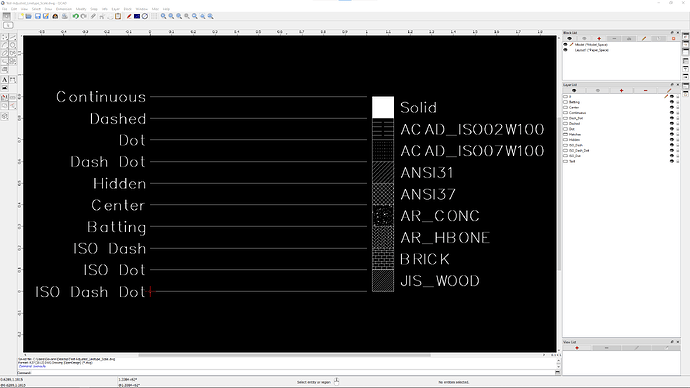Lock the layer 0 with padlock icon
The width and height of the screenshot is (690, 388).
pyautogui.click(x=678, y=97)
